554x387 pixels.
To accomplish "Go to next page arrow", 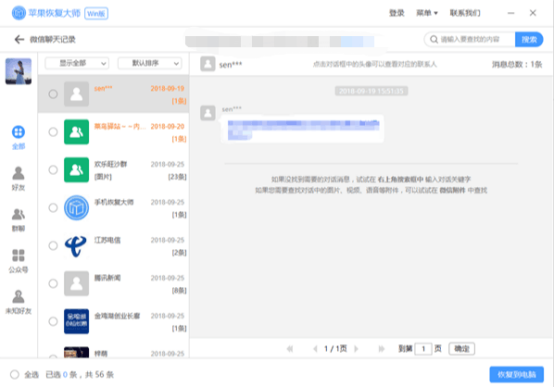I will (356, 349).
